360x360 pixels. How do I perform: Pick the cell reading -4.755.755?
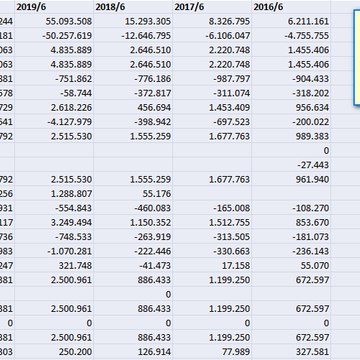point(291,36)
